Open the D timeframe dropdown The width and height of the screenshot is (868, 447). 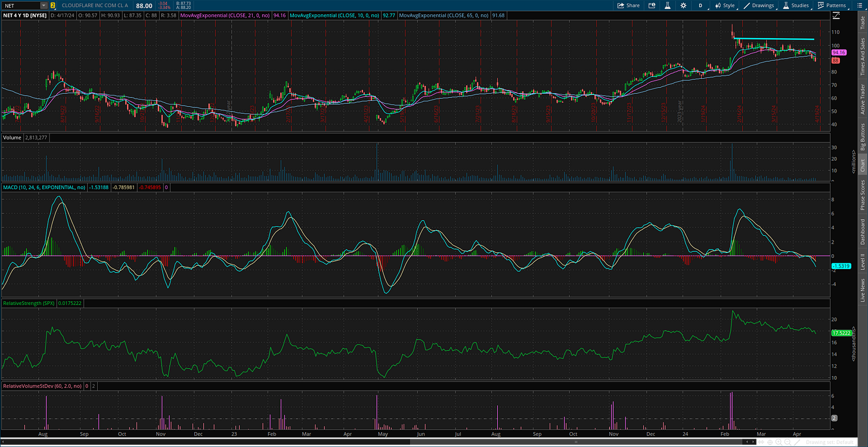click(700, 5)
